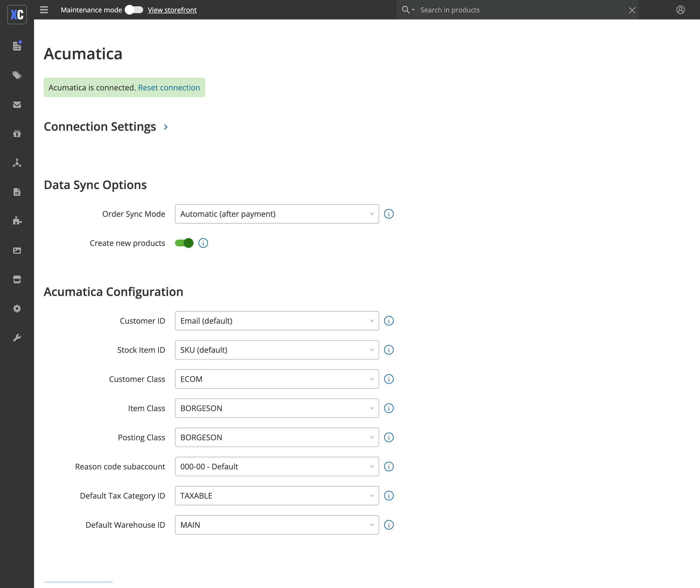
Task: Open the Order Sync Mode dropdown
Action: (277, 214)
